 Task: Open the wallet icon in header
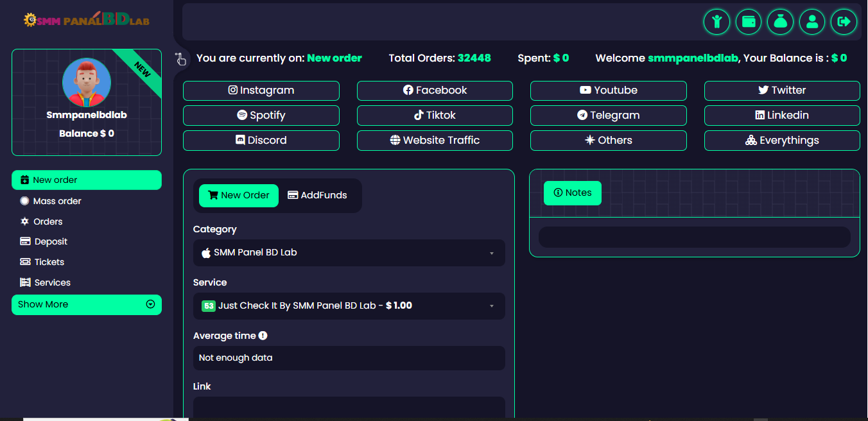[749, 22]
